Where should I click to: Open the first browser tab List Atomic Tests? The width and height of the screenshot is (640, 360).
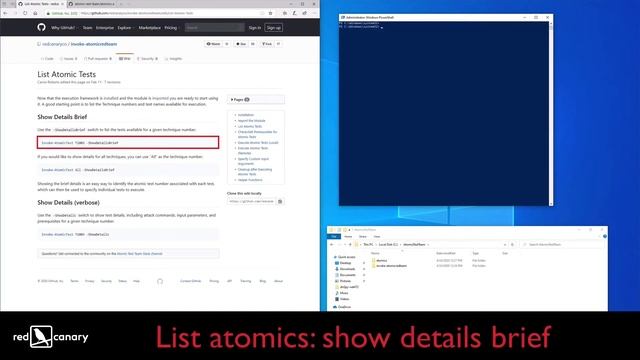pyautogui.click(x=40, y=4)
